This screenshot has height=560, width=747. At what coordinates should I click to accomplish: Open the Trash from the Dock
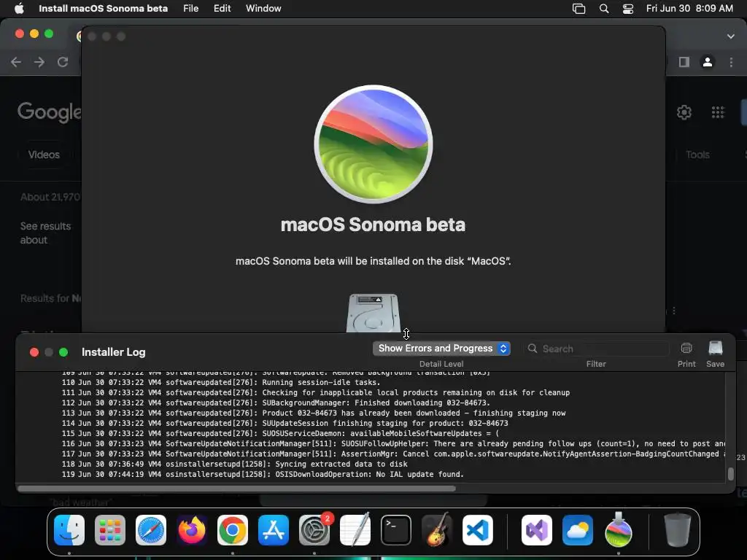(678, 530)
